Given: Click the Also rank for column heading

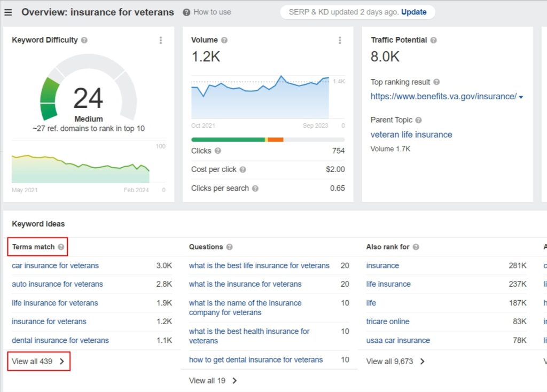Looking at the screenshot, I should pos(388,247).
